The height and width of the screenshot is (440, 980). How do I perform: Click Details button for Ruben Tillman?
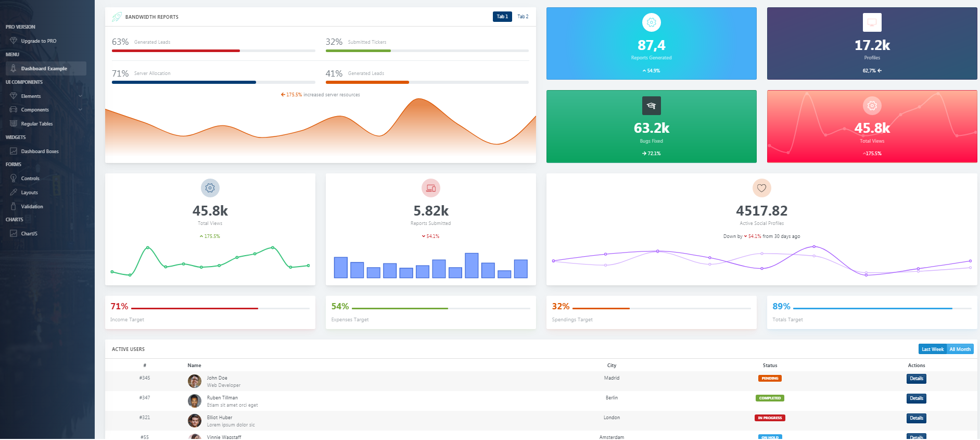(916, 398)
